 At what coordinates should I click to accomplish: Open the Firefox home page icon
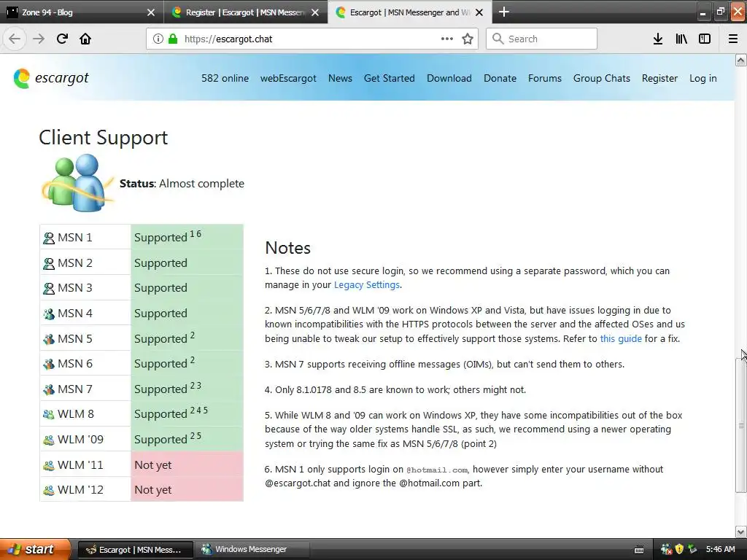point(85,39)
